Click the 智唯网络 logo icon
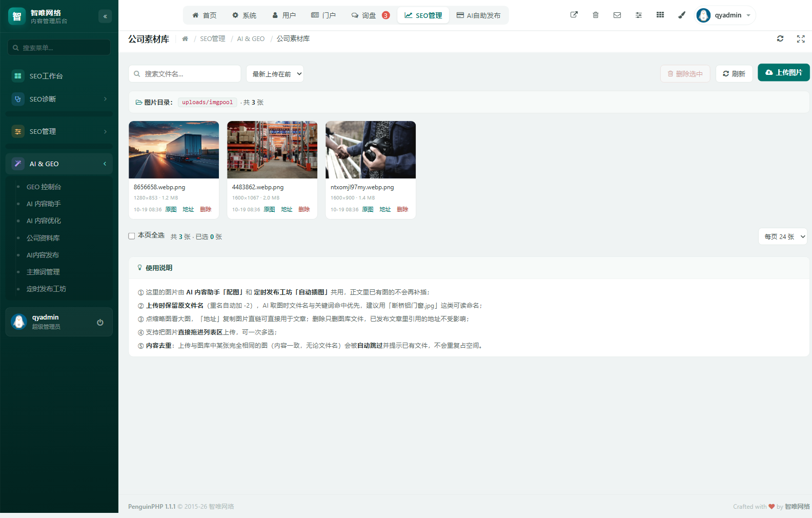The image size is (812, 518). pos(17,16)
